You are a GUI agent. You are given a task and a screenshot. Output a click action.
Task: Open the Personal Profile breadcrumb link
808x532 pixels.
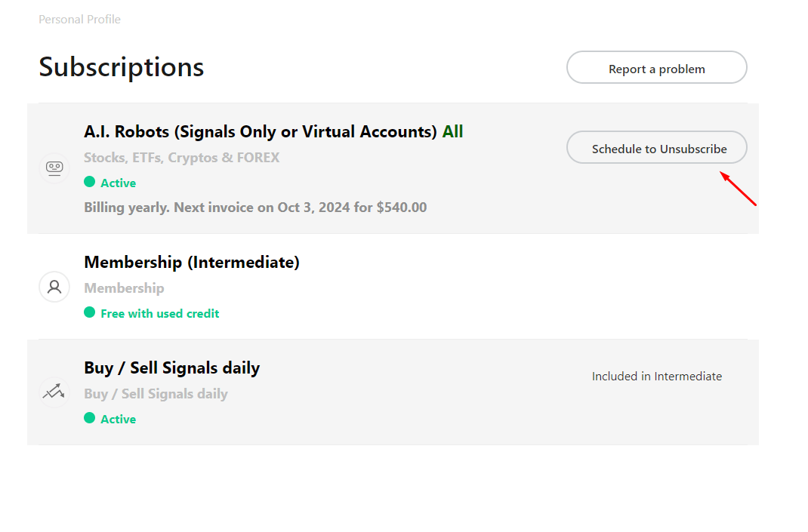(79, 20)
